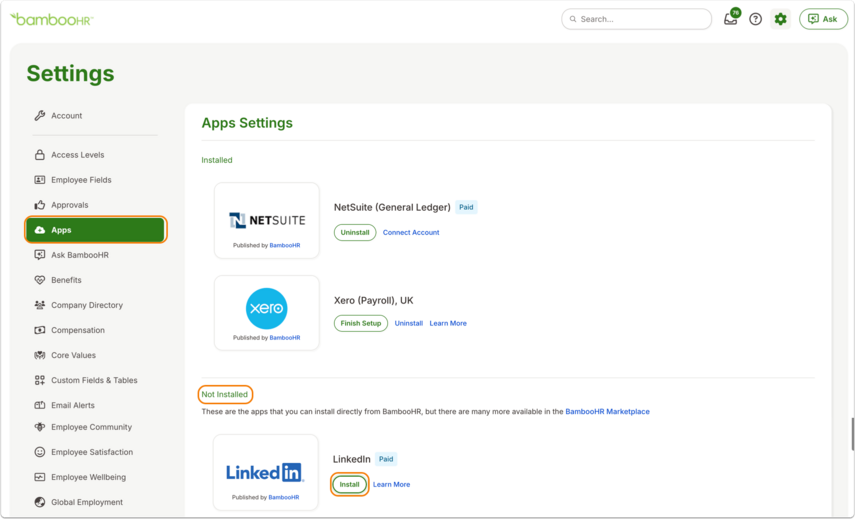855x519 pixels.
Task: Click the Paid badge beside NetSuite
Action: coord(466,207)
